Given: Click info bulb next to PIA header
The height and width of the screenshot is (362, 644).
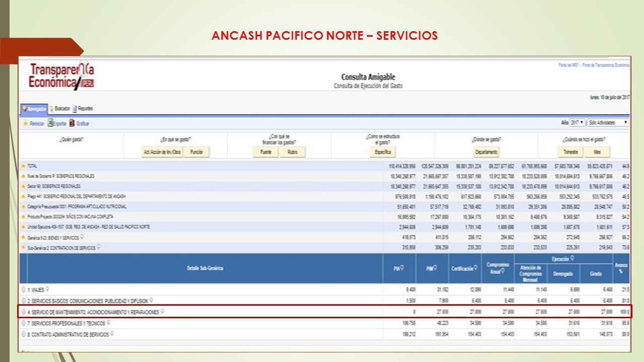Looking at the screenshot, I should (x=401, y=268).
